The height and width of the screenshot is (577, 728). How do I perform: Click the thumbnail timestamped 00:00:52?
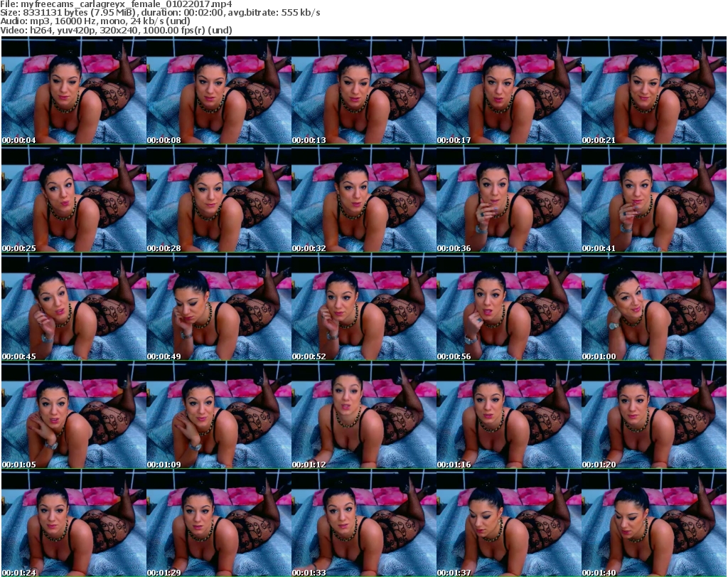363,307
